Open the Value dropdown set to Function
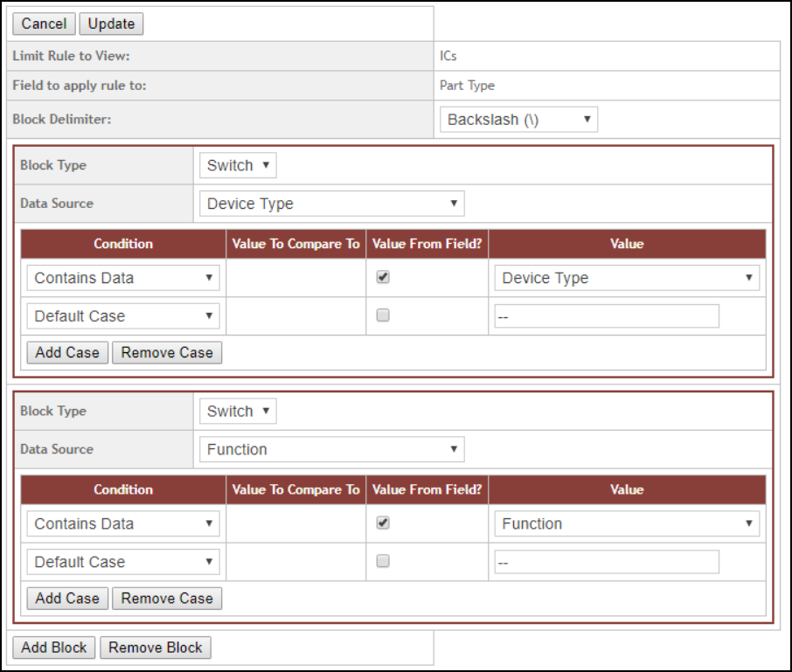 tap(626, 523)
